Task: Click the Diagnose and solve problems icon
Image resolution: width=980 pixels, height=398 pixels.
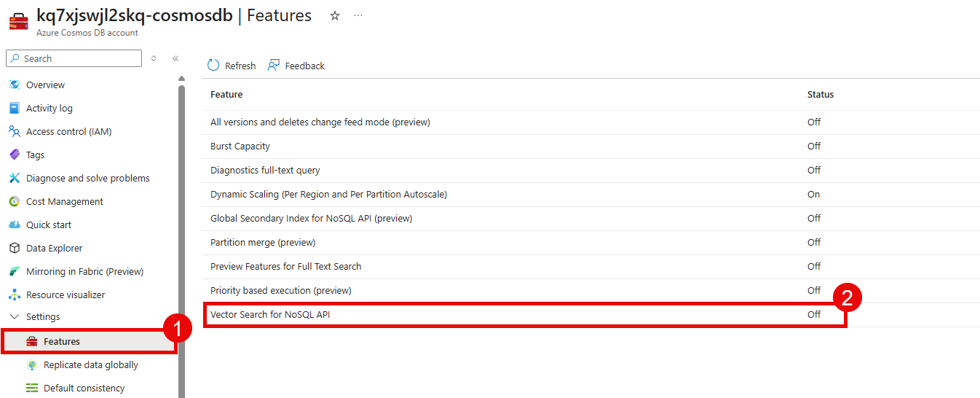Action: [x=14, y=178]
